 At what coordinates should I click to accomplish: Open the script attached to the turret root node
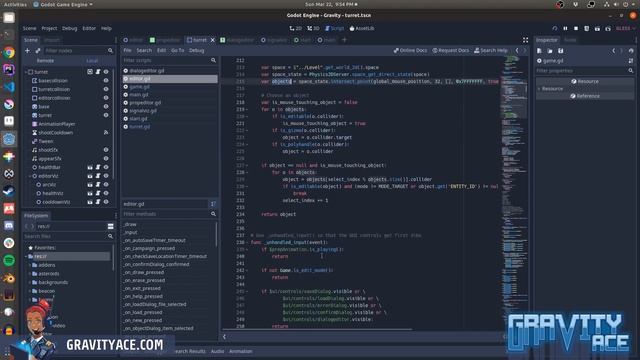click(98, 72)
